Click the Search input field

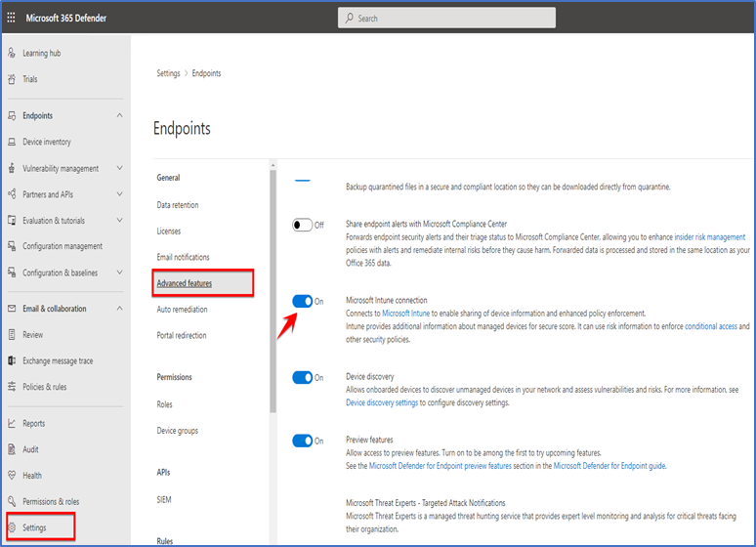447,18
